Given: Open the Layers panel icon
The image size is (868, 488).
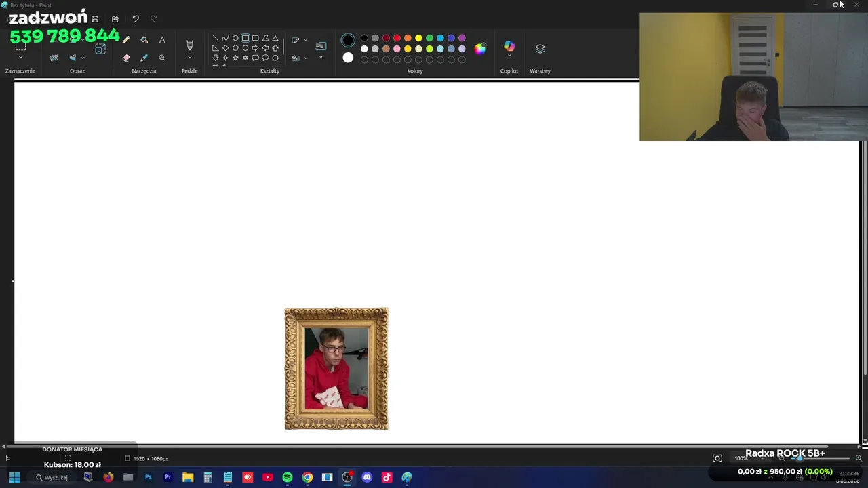Looking at the screenshot, I should tap(540, 49).
